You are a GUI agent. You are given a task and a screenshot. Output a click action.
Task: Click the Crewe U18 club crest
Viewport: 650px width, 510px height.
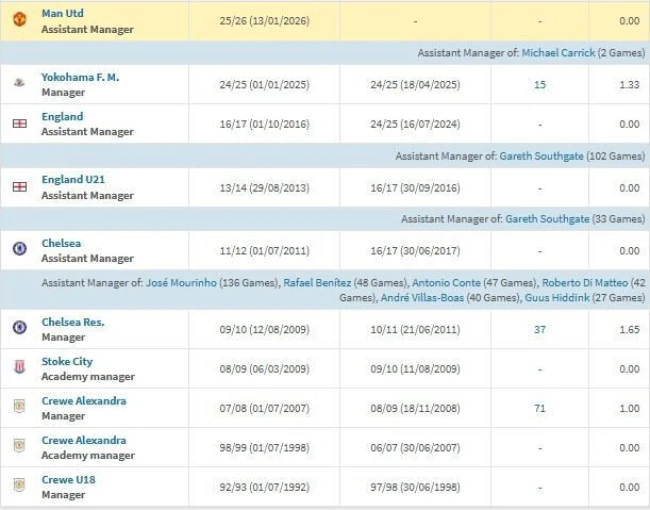point(19,485)
